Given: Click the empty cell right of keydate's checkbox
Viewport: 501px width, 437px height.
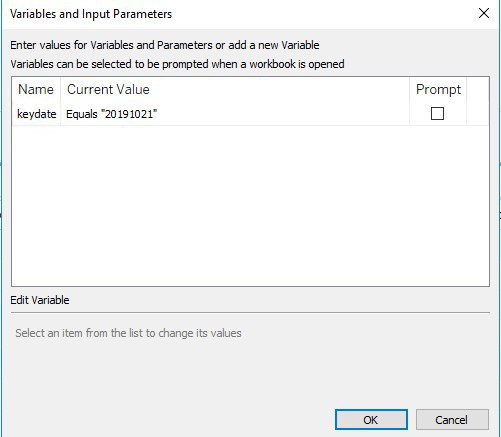Looking at the screenshot, I should coord(478,114).
